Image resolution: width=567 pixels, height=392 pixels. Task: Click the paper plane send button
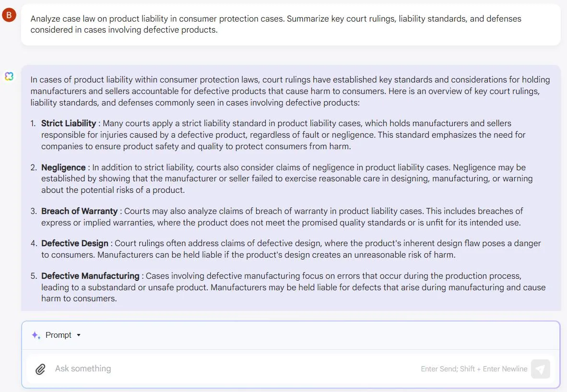click(540, 369)
